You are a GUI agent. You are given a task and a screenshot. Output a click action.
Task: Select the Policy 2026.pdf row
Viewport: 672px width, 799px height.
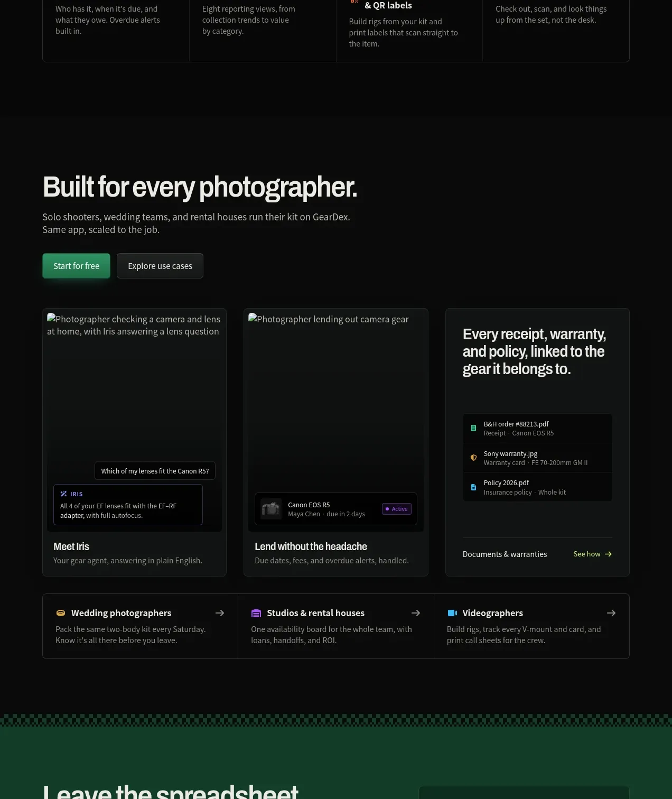pos(537,487)
